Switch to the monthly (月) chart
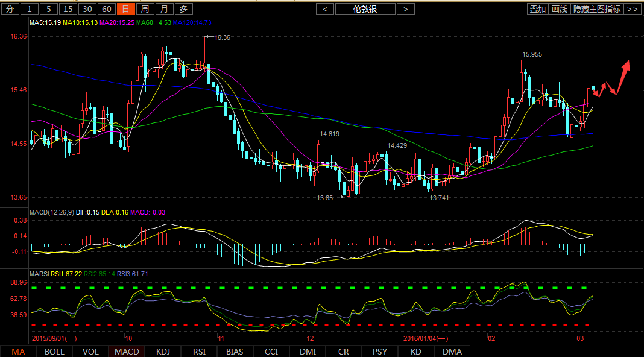Screen dimensions: 644x357 (x=164, y=9)
